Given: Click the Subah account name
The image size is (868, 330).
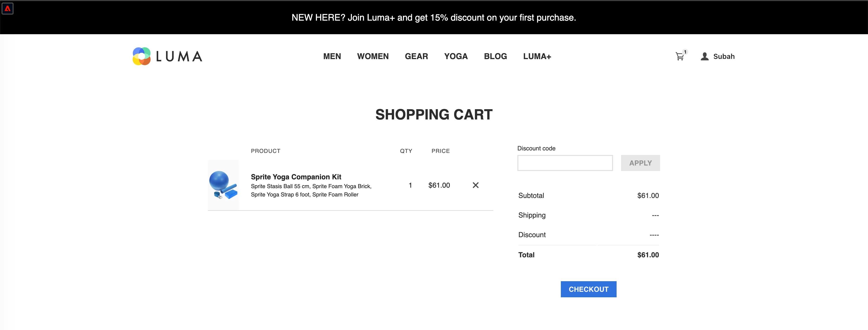Looking at the screenshot, I should coord(724,56).
